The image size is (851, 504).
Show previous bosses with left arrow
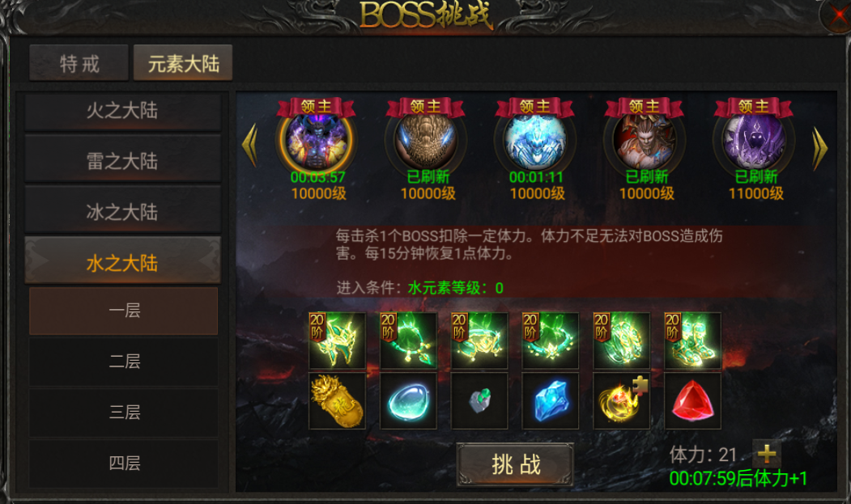pos(249,144)
